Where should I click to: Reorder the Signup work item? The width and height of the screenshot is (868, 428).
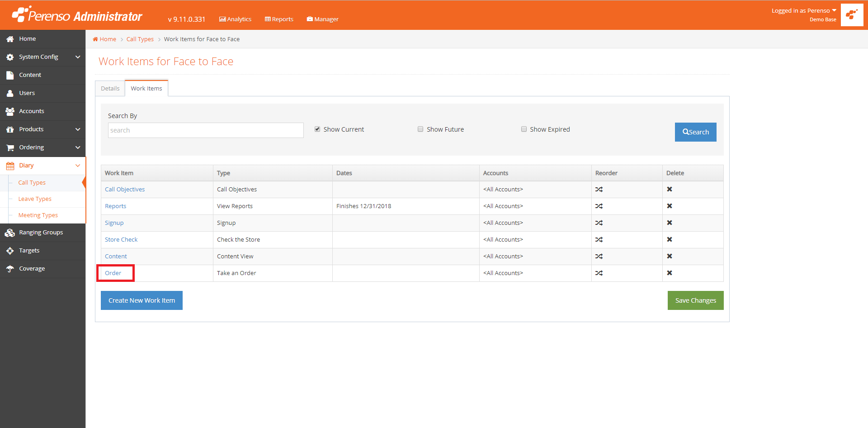tap(599, 223)
